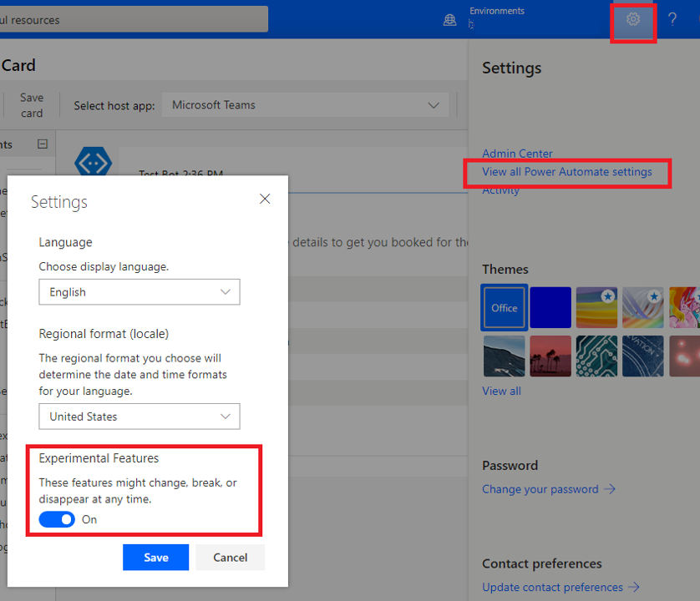Screen dimensions: 700x601
Task: Click the arrow next to Update contact preferences
Action: 634,587
